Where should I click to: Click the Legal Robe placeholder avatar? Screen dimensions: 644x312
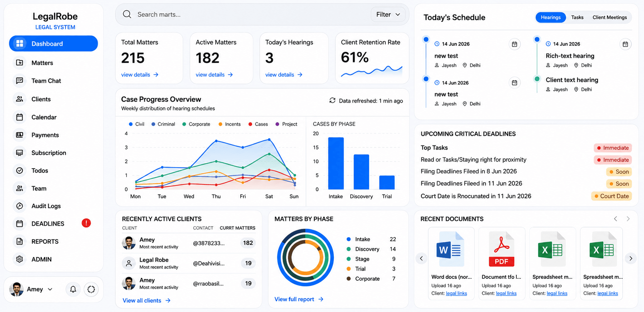129,263
